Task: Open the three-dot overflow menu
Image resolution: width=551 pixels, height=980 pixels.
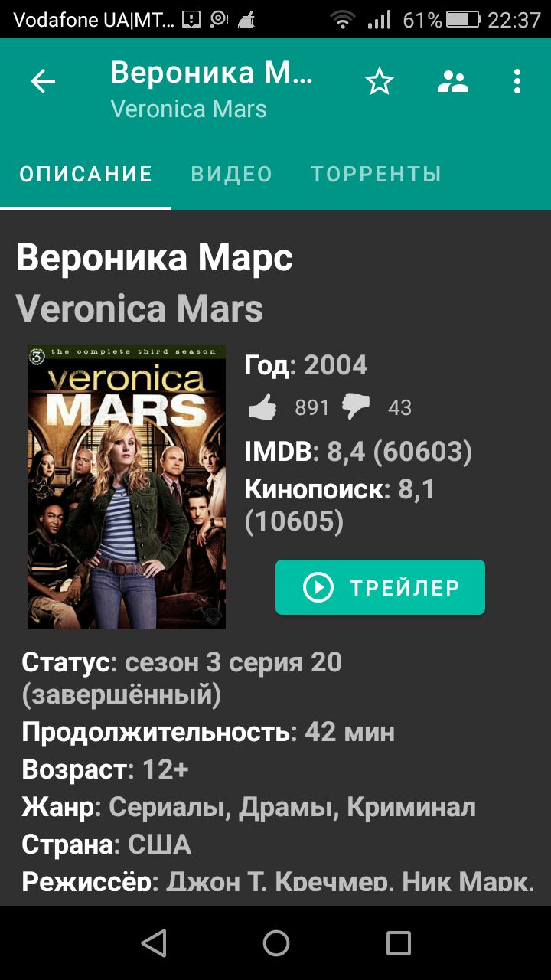Action: pos(517,81)
